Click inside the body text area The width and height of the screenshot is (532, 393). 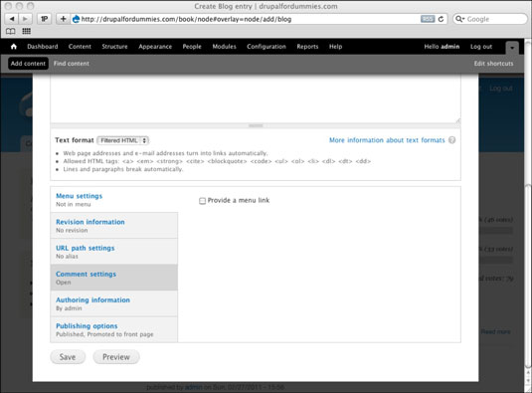tap(256, 99)
